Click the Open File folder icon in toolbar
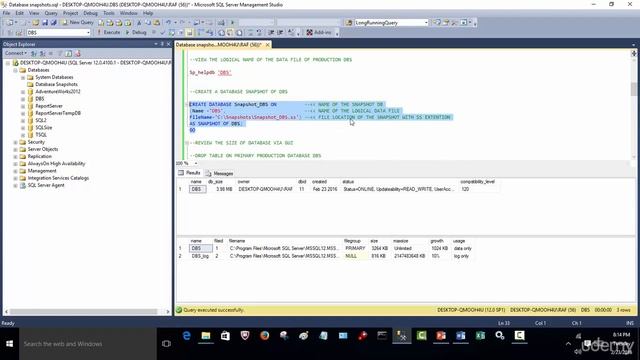Image resolution: width=640 pixels, height=360 pixels. [x=36, y=22]
